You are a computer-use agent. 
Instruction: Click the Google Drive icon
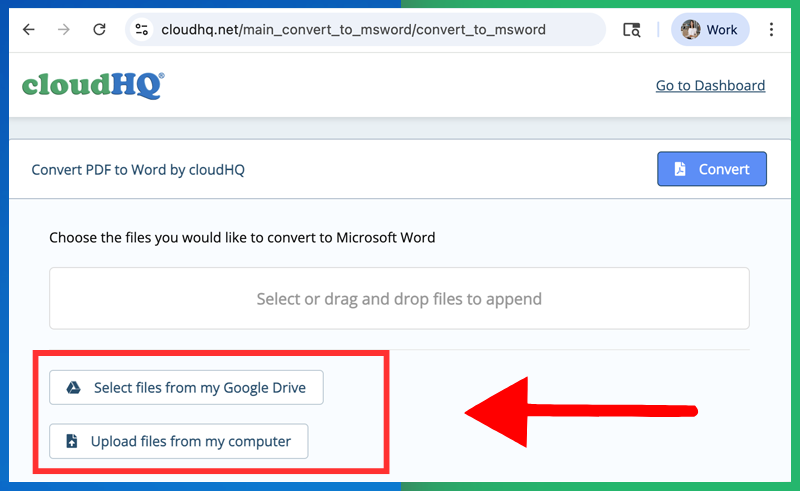pyautogui.click(x=73, y=388)
